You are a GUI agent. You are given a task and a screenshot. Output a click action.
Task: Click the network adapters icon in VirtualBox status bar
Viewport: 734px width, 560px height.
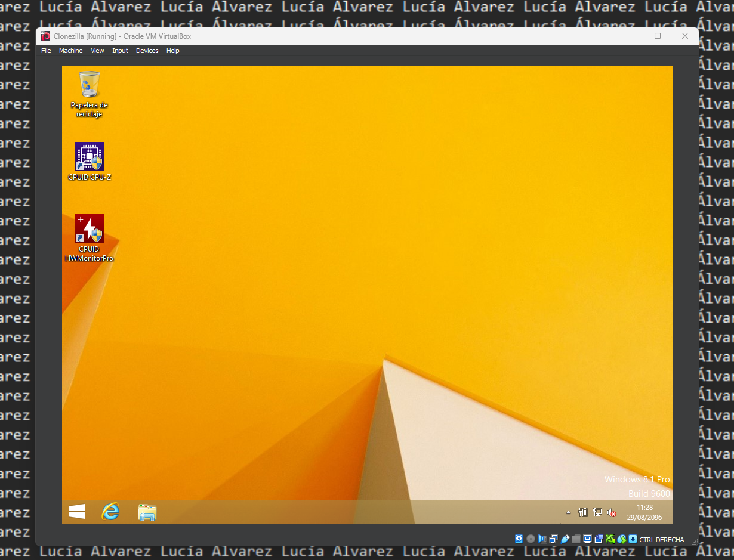pyautogui.click(x=554, y=539)
